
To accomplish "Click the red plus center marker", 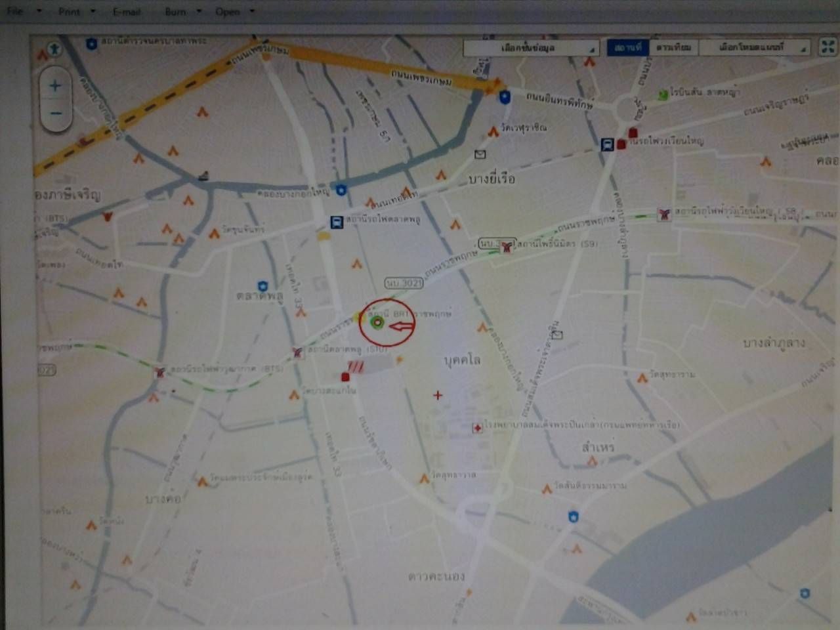I will 438,395.
